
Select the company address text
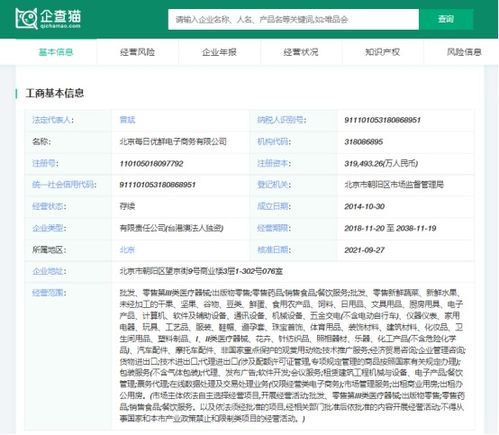[x=201, y=271]
